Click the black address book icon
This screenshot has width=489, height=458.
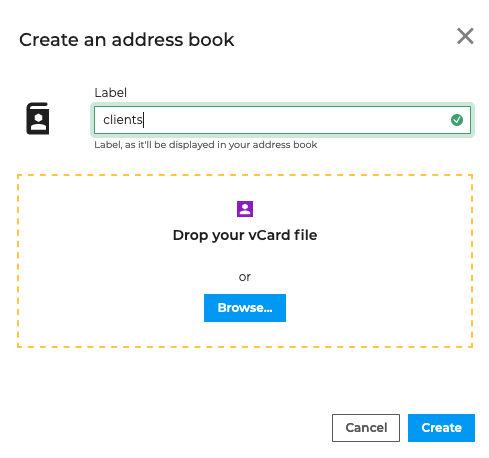pos(38,119)
